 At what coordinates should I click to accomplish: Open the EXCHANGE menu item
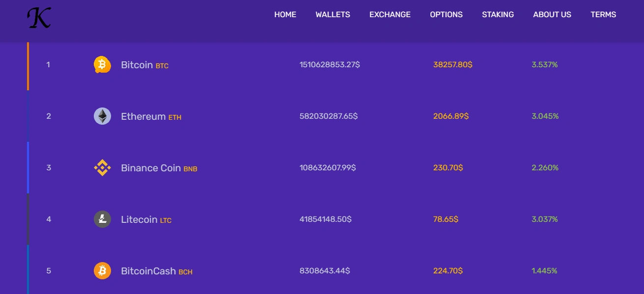click(x=390, y=15)
